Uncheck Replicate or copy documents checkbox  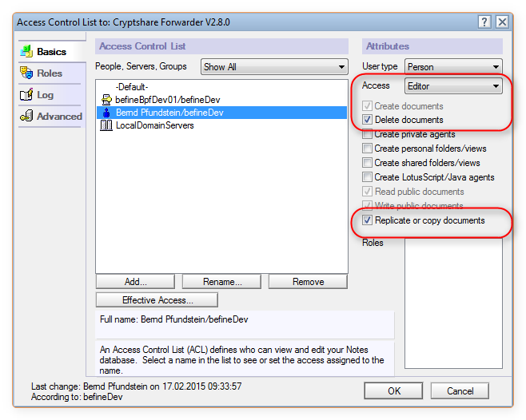tap(368, 220)
